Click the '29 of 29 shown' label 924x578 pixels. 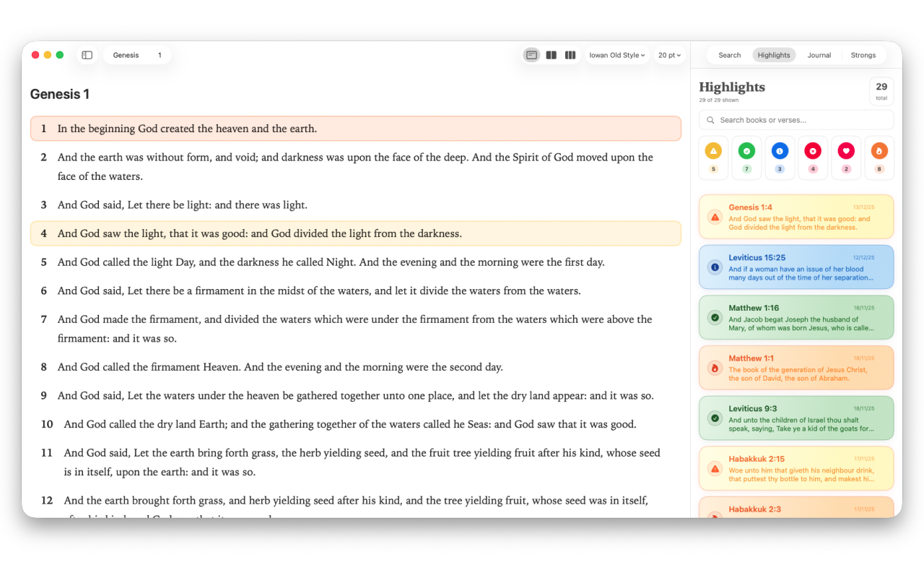click(718, 100)
